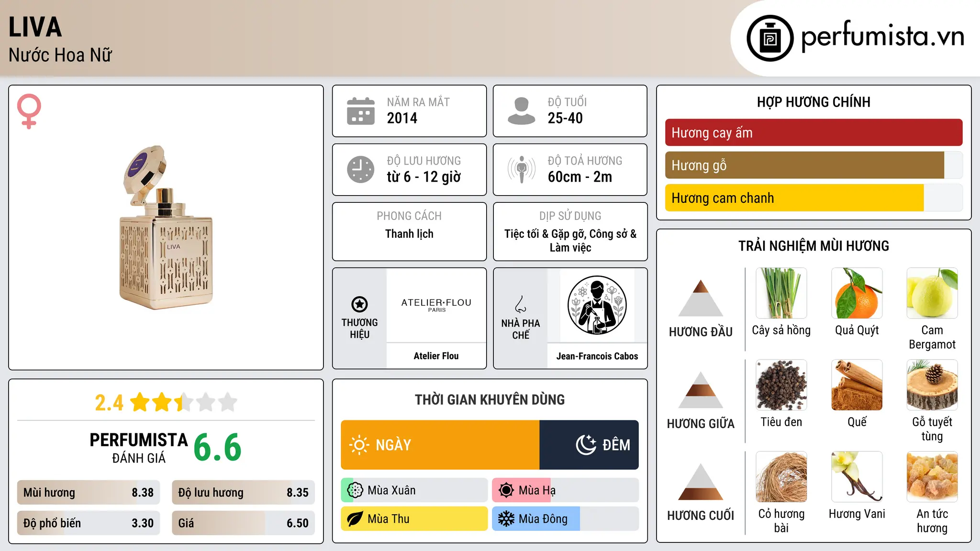The height and width of the screenshot is (551, 980).
Task: Click the longevity value từ 6 - 12 giờ
Action: pos(424,177)
